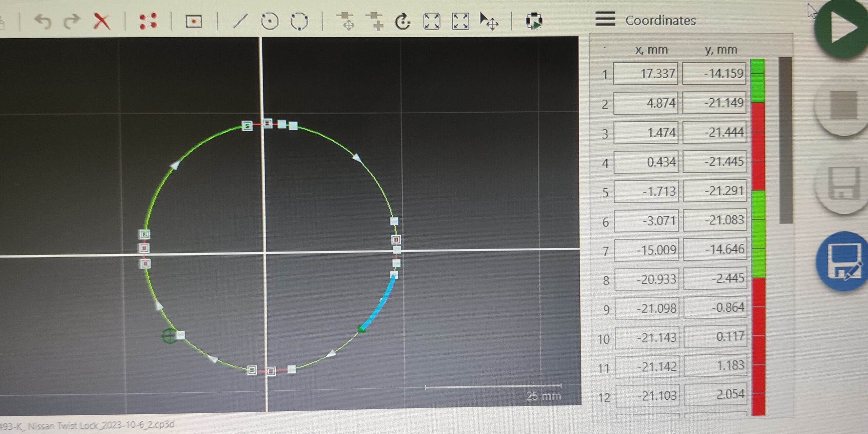
Task: Click the undo arrow icon
Action: (43, 22)
